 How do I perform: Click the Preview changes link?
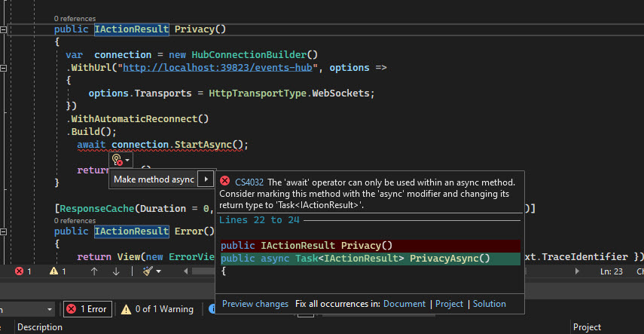(255, 304)
